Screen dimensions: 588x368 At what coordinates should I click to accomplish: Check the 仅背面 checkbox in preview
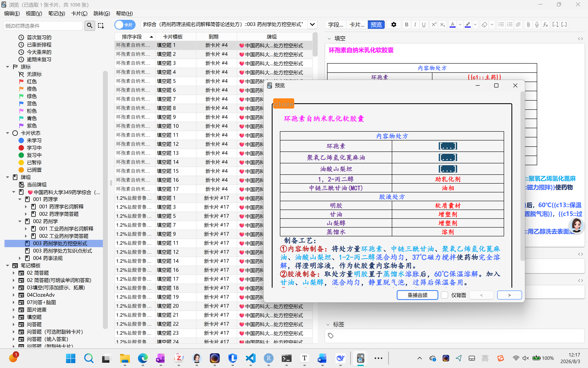444,295
